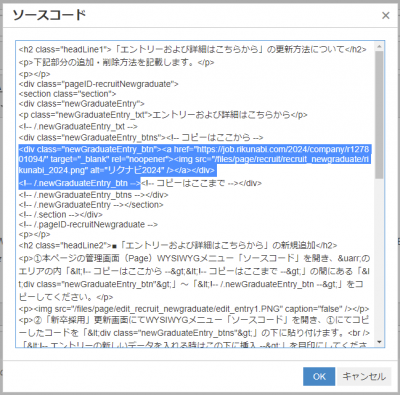Click the scrollbar down arrow
Screen dimensions: 400x395
[x=379, y=342]
